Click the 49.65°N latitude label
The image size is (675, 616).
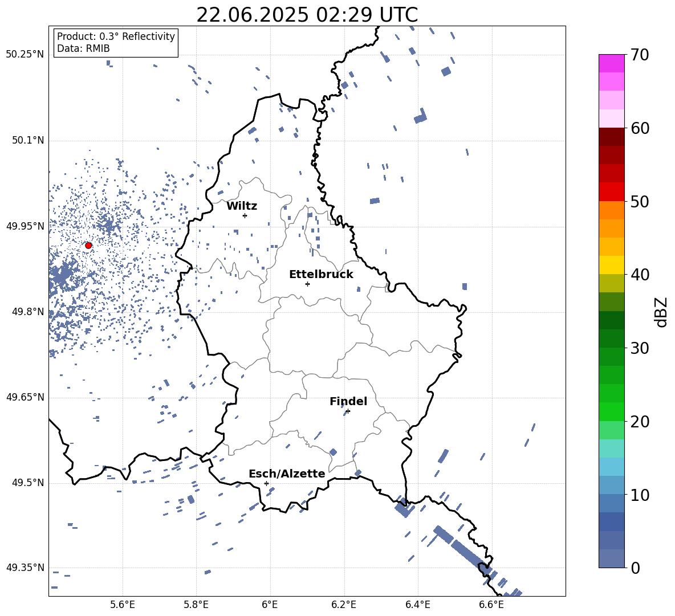coord(25,397)
